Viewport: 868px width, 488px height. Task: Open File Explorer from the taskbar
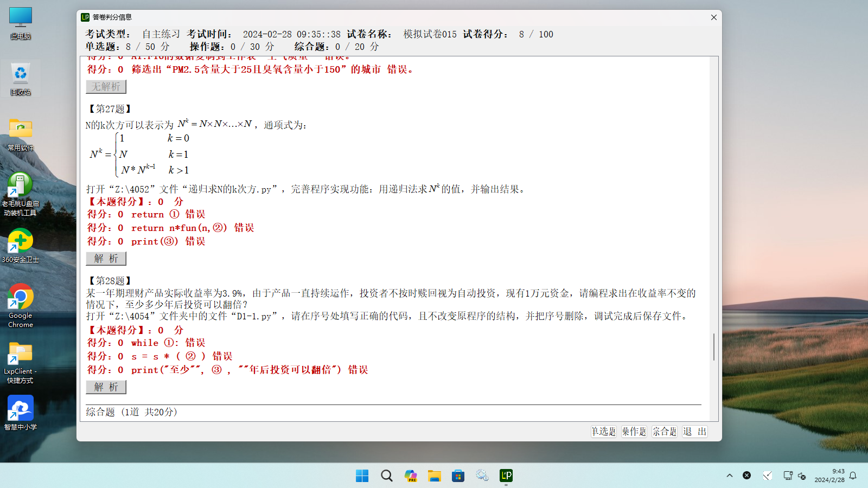coord(434,476)
